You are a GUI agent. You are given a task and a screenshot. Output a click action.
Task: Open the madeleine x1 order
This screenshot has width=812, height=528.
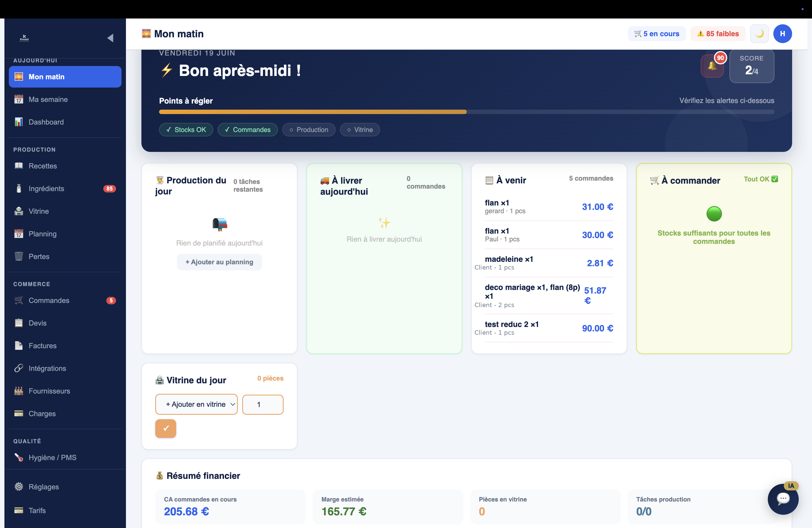549,263
